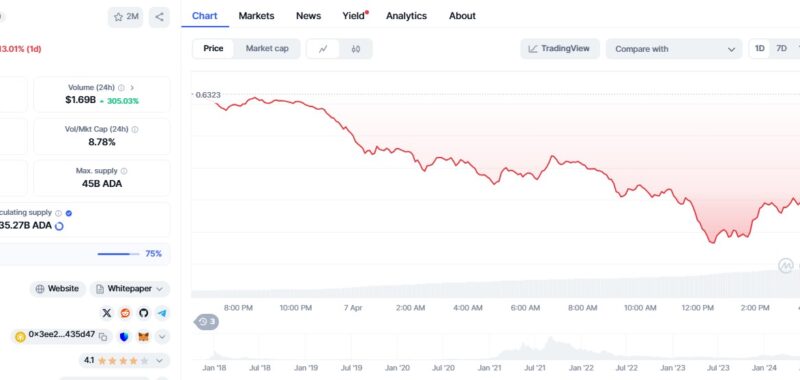This screenshot has height=380, width=800.
Task: Open the Compare with dropdown
Action: coord(674,49)
